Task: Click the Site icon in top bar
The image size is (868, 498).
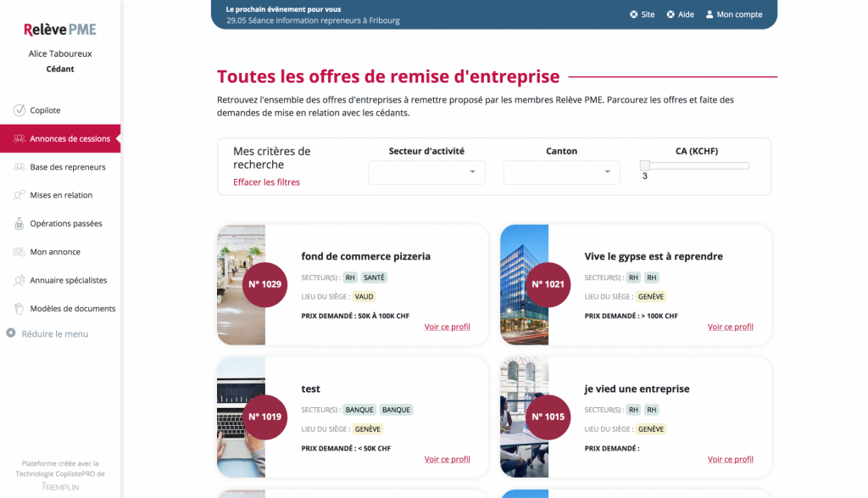Action: pyautogui.click(x=634, y=14)
